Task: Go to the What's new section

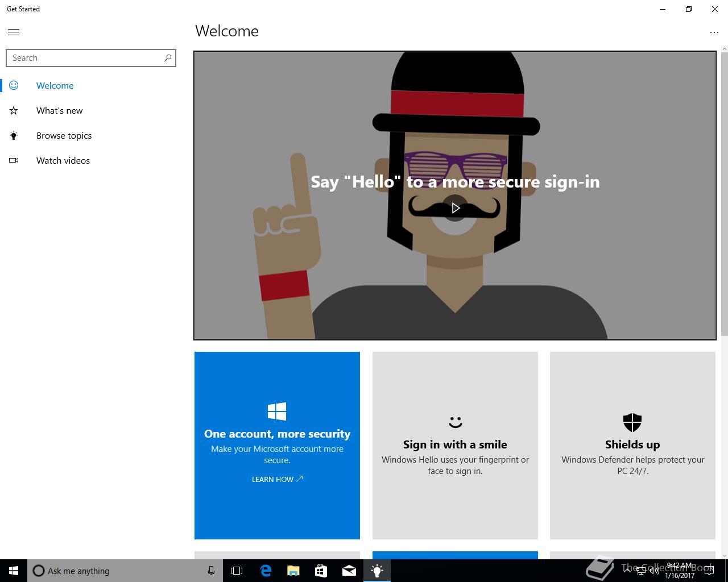Action: point(91,110)
